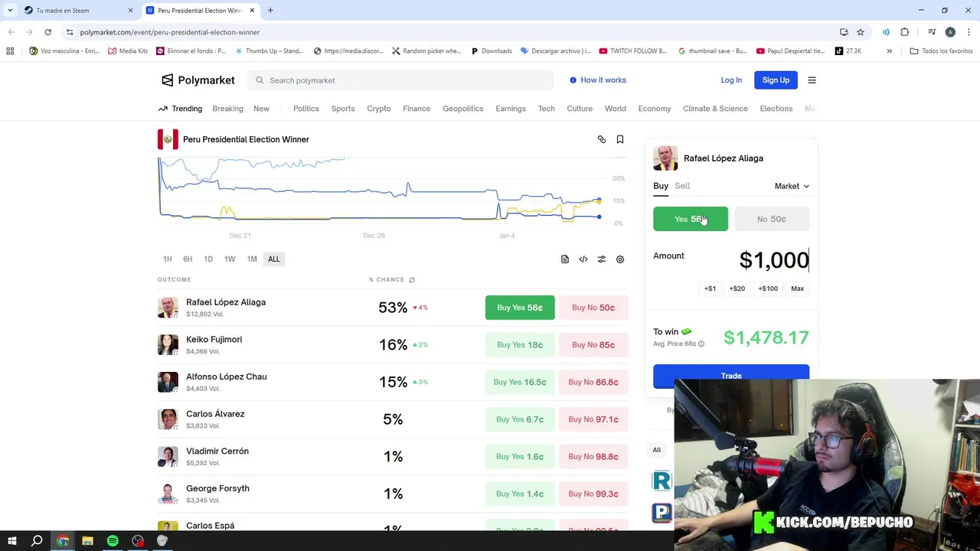Click the Polymarket logo
The height and width of the screenshot is (551, 980).
point(198,80)
